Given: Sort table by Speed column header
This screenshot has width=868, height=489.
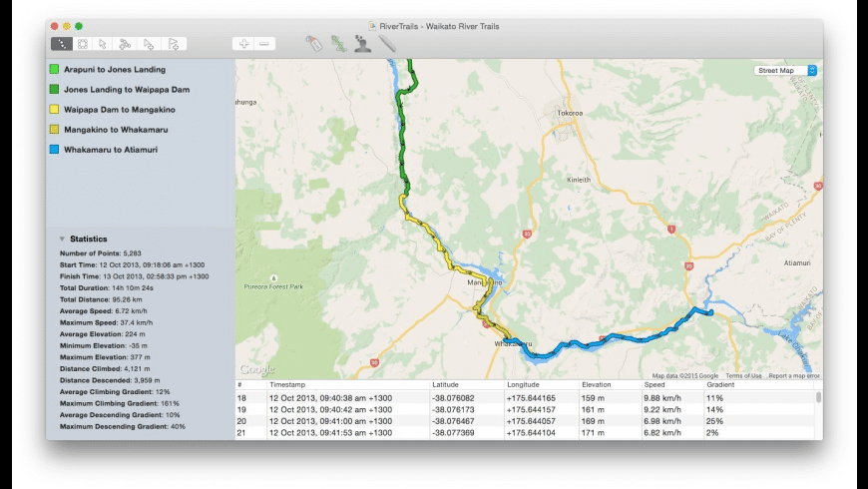Looking at the screenshot, I should 672,384.
